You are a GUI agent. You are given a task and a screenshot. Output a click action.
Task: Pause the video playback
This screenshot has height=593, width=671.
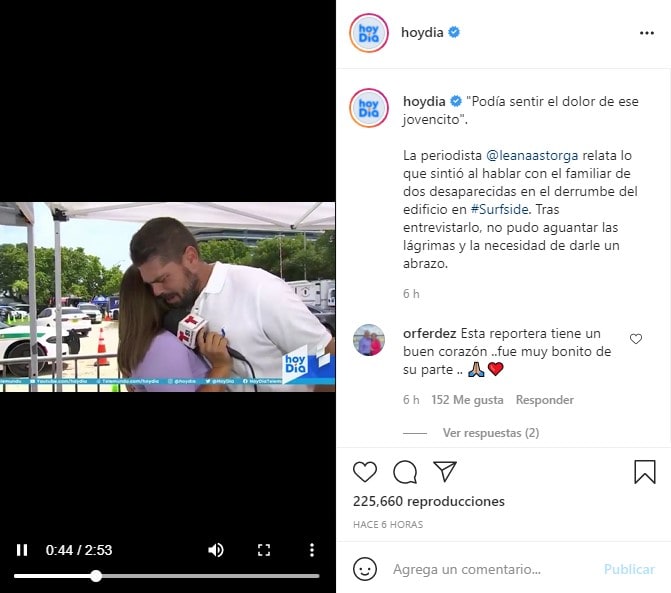(22, 550)
